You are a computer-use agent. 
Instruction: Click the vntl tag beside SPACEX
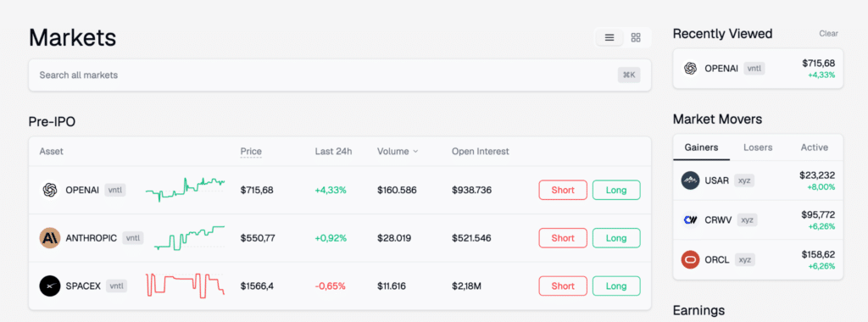pyautogui.click(x=117, y=286)
